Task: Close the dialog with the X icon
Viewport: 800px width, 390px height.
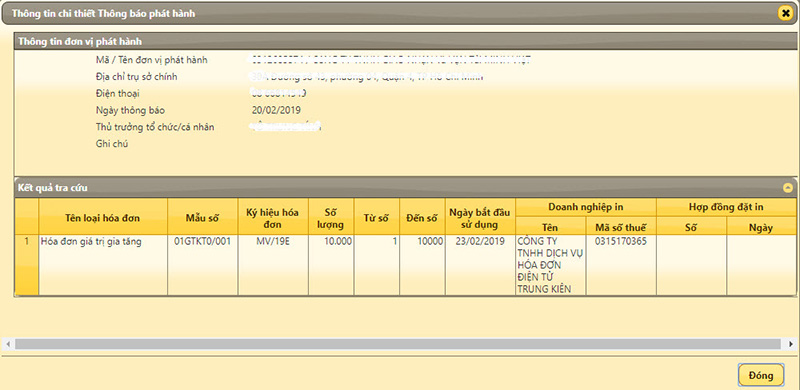Action: [785, 13]
